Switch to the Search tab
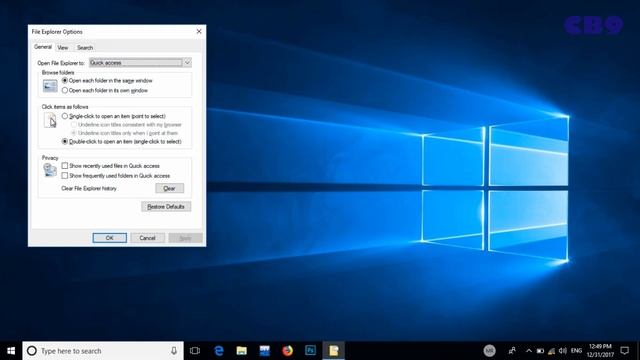640x360 pixels. click(x=85, y=48)
